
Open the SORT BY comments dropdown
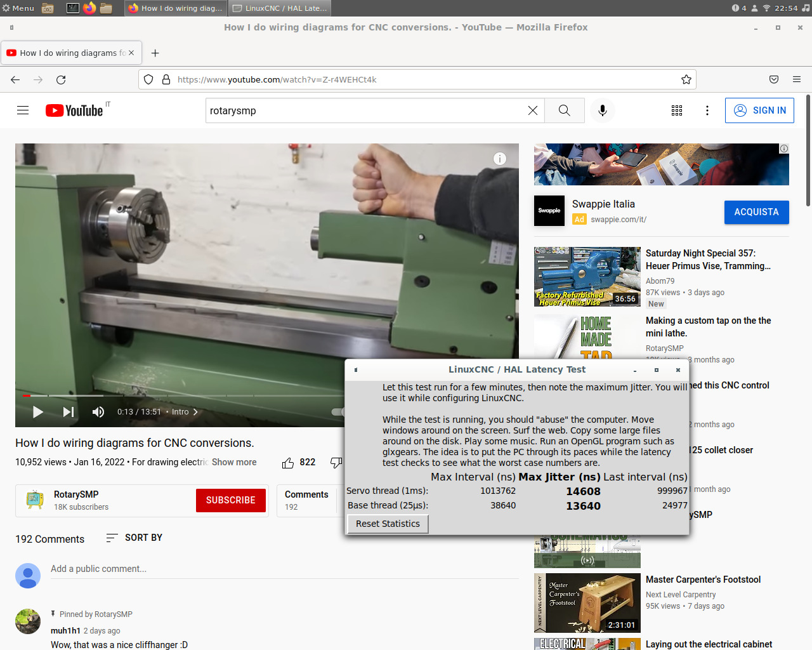134,538
